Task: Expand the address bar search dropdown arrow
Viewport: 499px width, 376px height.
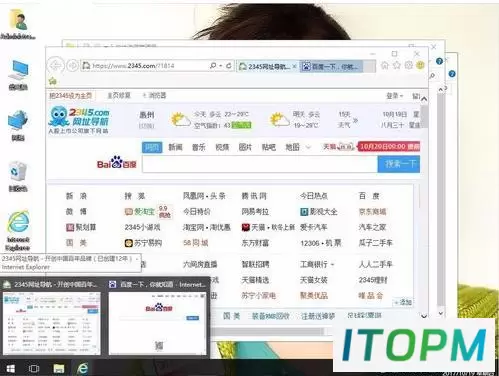Action: point(220,66)
